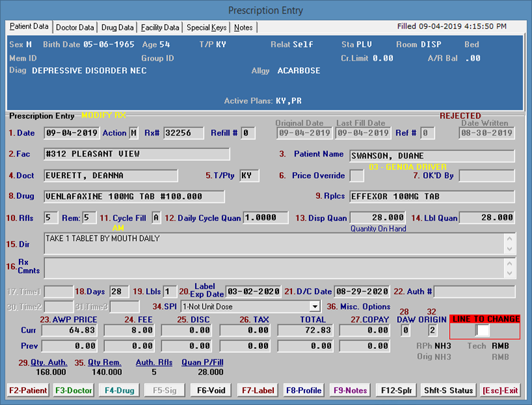This screenshot has width=532, height=405.
Task: Open F9-Notes button
Action: (x=351, y=390)
